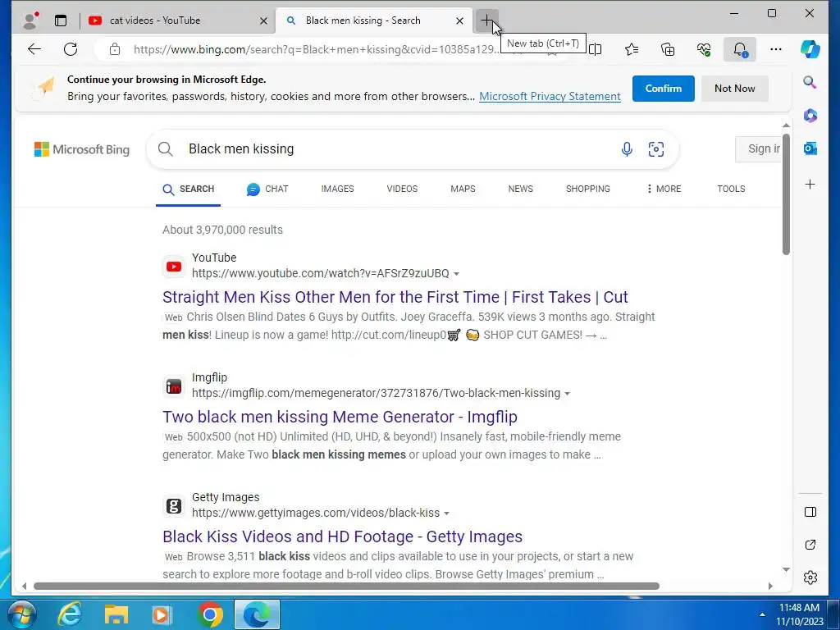This screenshot has width=840, height=630.
Task: Show hidden system tray icons
Action: (x=762, y=614)
